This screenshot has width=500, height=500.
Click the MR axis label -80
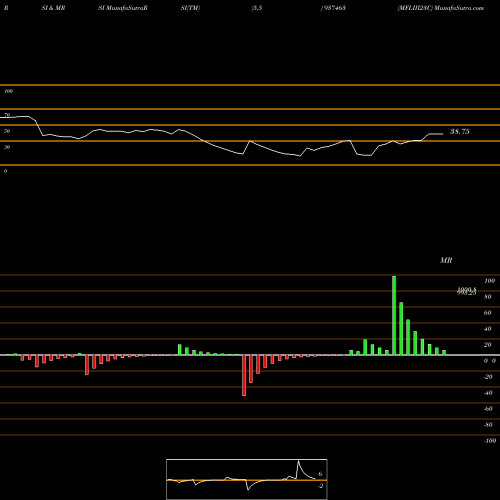click(x=488, y=425)
